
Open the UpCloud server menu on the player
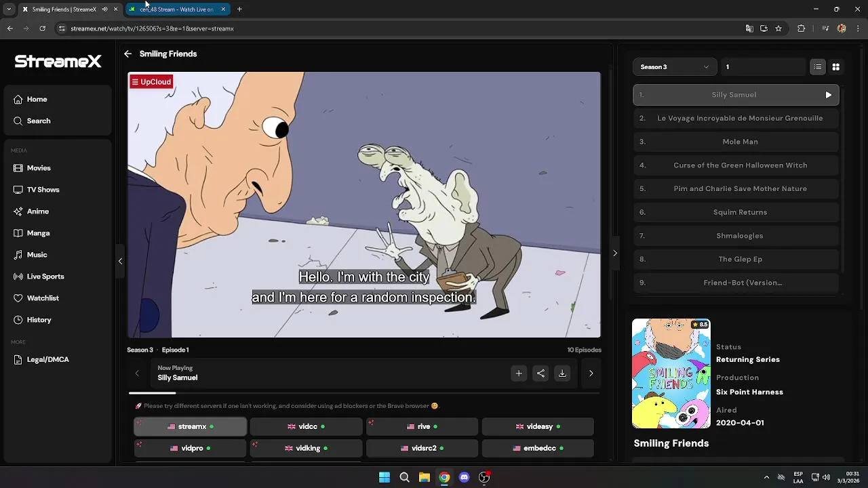[x=151, y=82]
